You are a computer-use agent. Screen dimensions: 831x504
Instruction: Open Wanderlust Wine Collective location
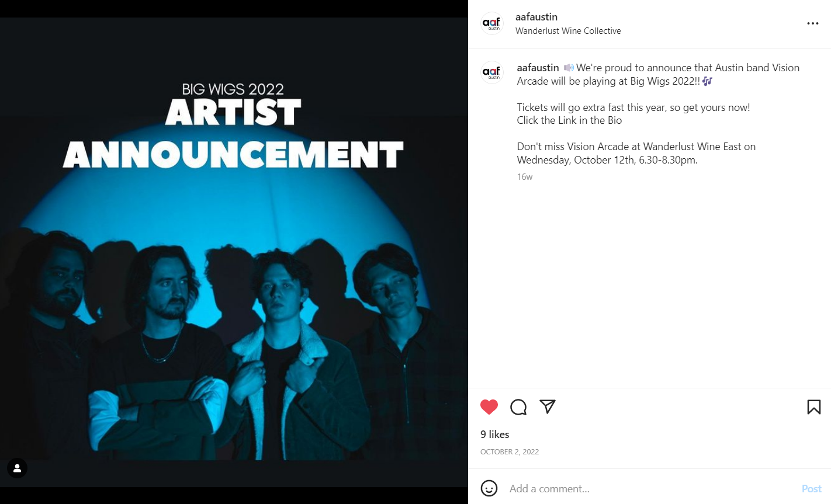tap(568, 31)
